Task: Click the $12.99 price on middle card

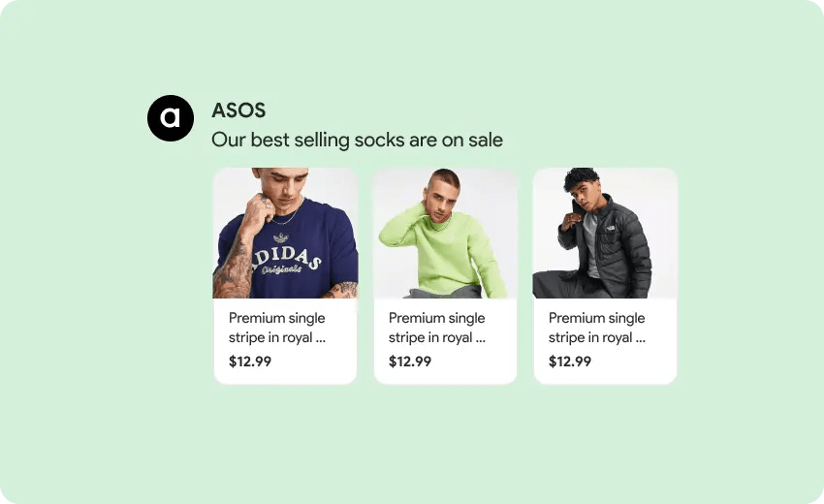Action: pyautogui.click(x=410, y=362)
